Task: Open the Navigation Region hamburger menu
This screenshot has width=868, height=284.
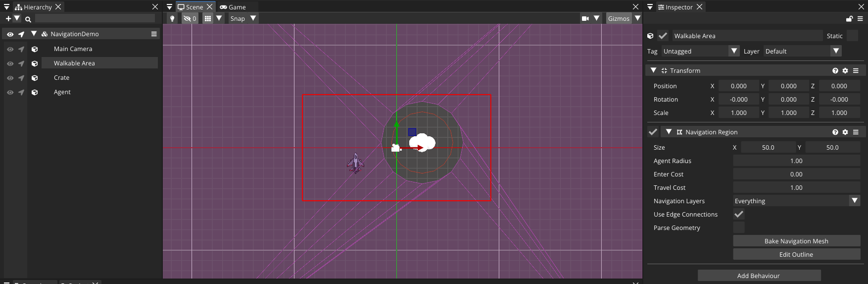Action: (x=856, y=132)
